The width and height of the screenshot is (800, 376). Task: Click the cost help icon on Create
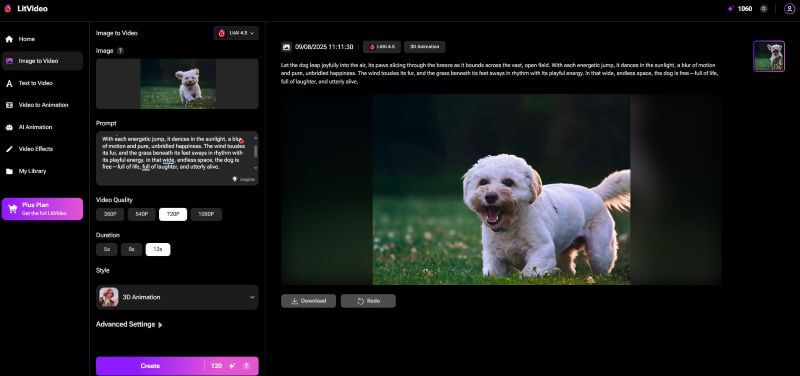point(247,366)
